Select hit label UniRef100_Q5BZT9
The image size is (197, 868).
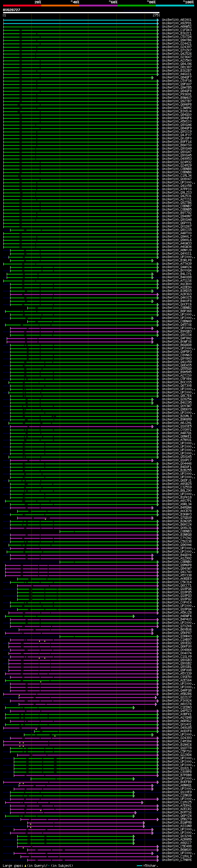pos(176,819)
